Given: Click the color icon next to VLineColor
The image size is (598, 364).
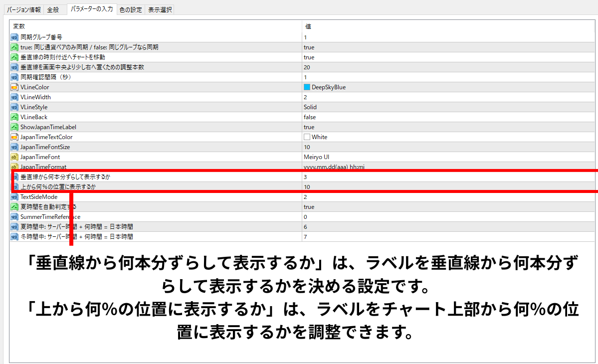Looking at the screenshot, I should (x=14, y=87).
